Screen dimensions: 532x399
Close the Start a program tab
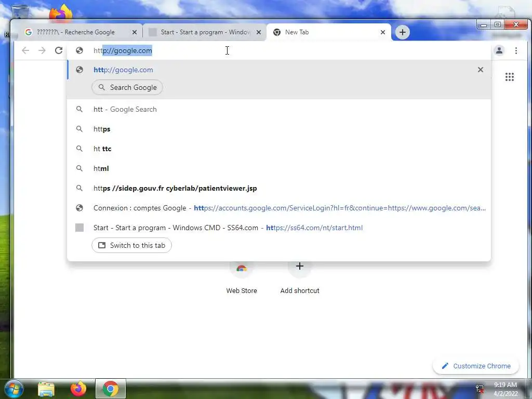click(x=259, y=32)
